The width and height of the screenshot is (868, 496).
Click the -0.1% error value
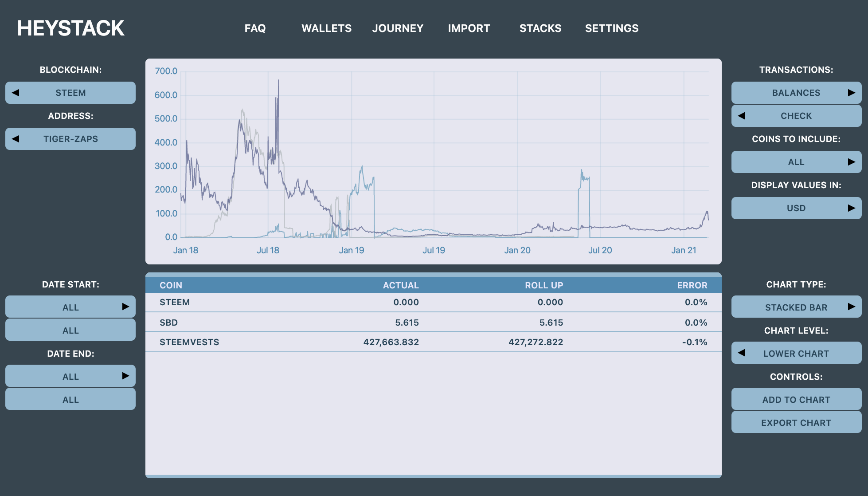point(695,342)
